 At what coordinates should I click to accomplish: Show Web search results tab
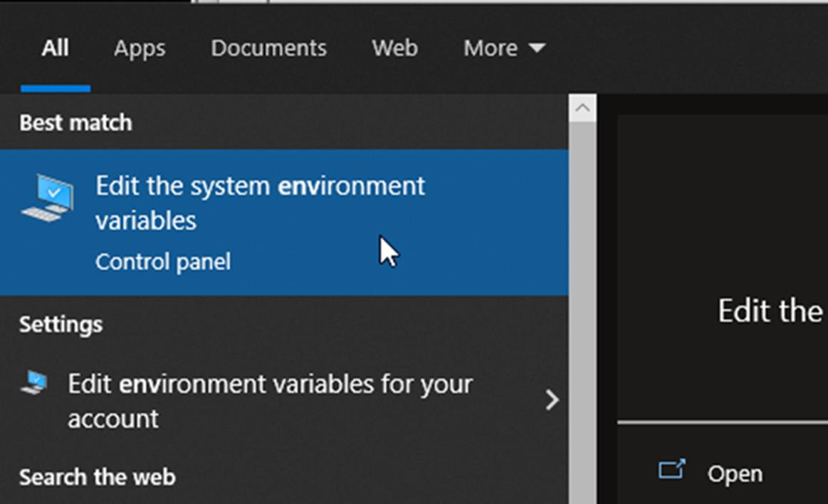pos(394,48)
